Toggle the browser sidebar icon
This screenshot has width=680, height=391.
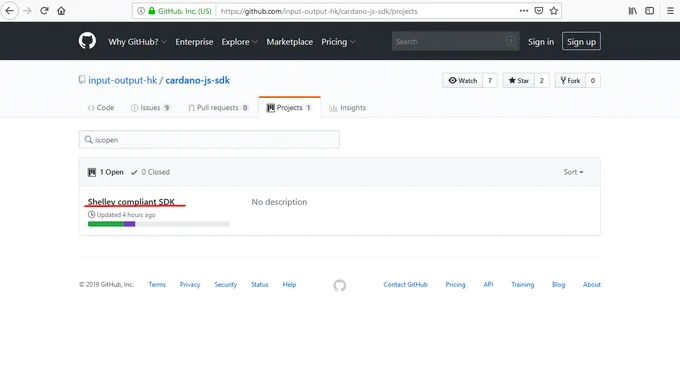pos(649,11)
